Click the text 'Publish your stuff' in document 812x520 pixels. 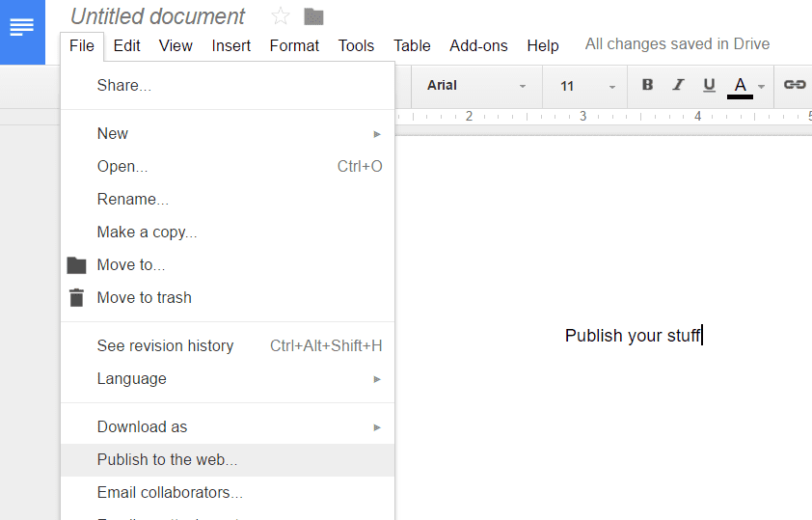(633, 336)
